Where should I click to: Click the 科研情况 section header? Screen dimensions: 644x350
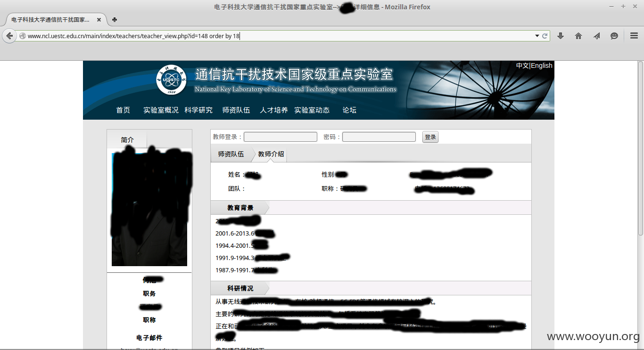point(240,288)
